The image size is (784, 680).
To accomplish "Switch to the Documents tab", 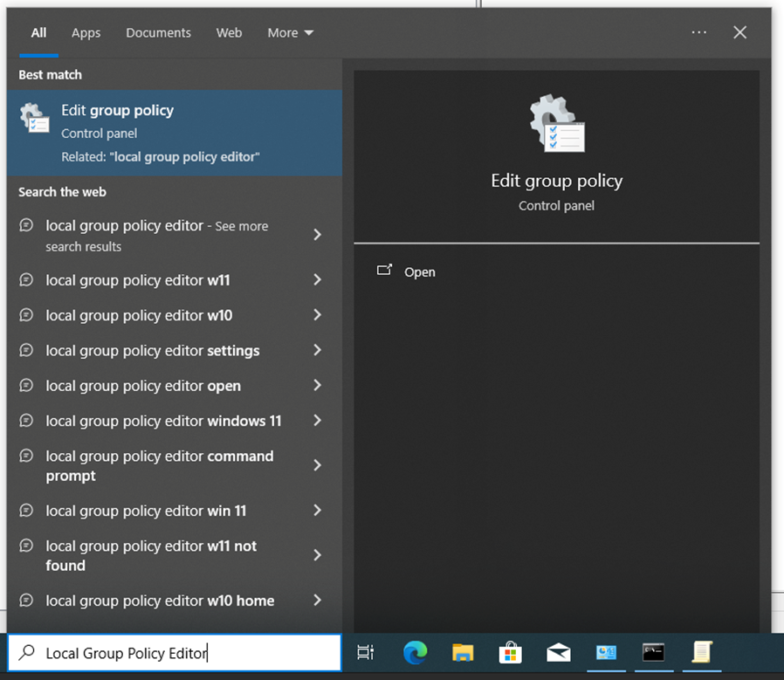I will [159, 33].
